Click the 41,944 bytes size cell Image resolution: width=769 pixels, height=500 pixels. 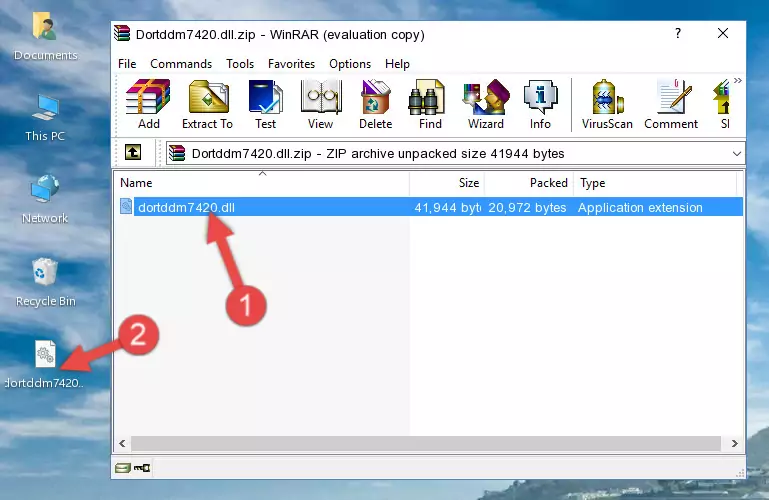[x=447, y=207]
